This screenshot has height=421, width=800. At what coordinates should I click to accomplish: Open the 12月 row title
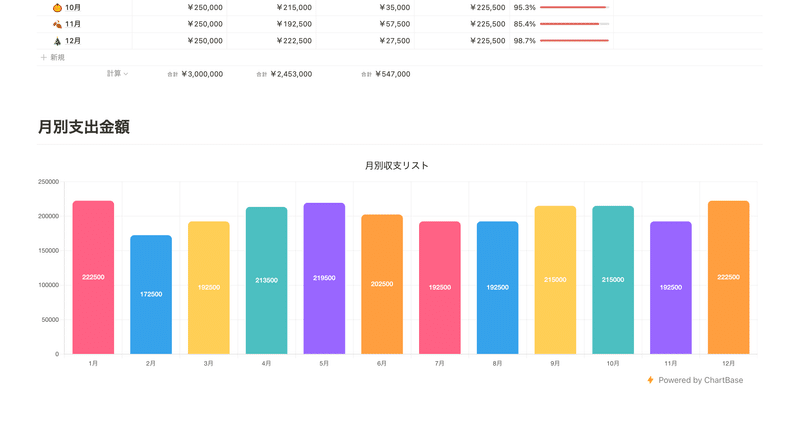[73, 41]
